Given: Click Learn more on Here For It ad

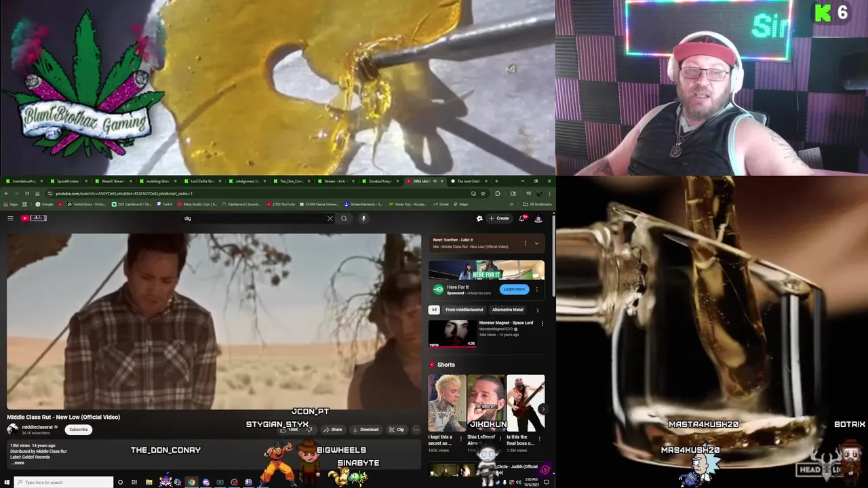Looking at the screenshot, I should (514, 289).
